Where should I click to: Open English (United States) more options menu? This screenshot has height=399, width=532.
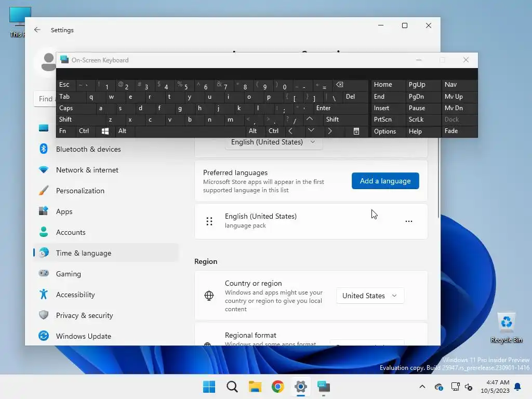coord(409,221)
